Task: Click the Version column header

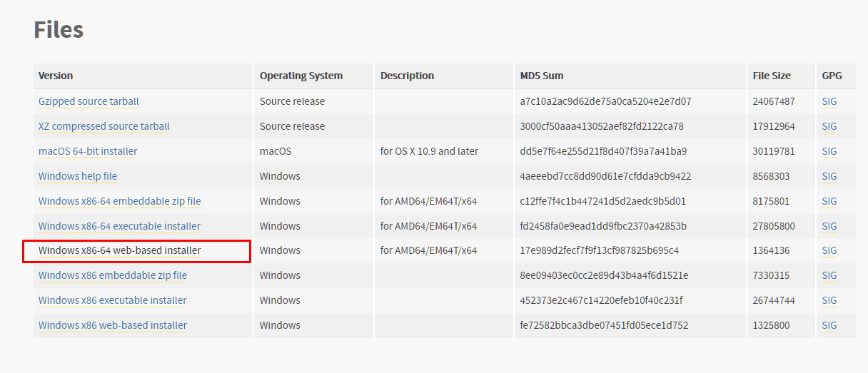Action: [x=56, y=76]
